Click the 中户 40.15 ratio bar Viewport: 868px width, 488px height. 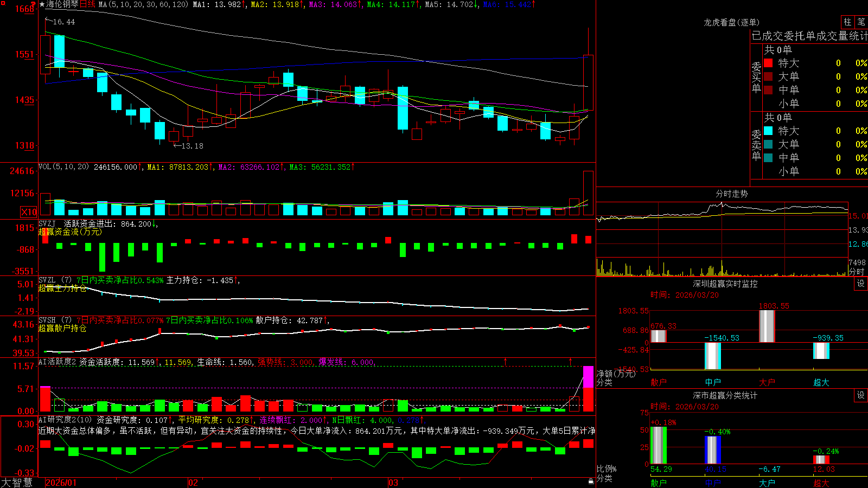point(712,450)
